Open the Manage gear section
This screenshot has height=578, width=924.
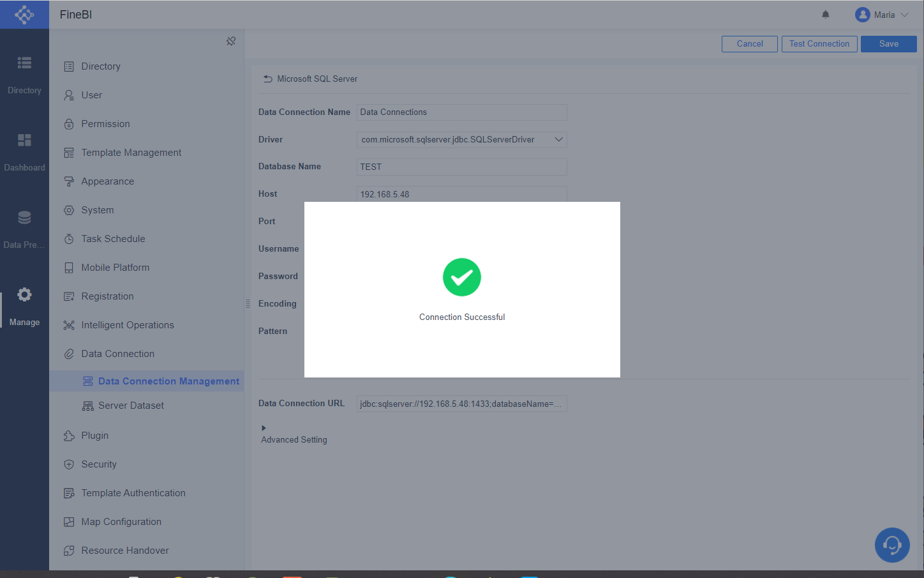[24, 307]
